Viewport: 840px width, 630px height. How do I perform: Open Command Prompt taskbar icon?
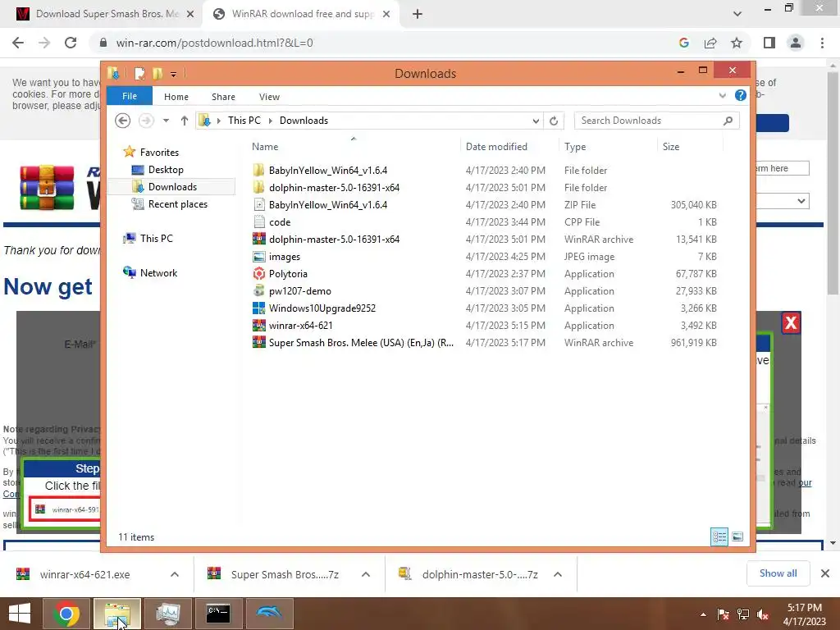(x=218, y=614)
